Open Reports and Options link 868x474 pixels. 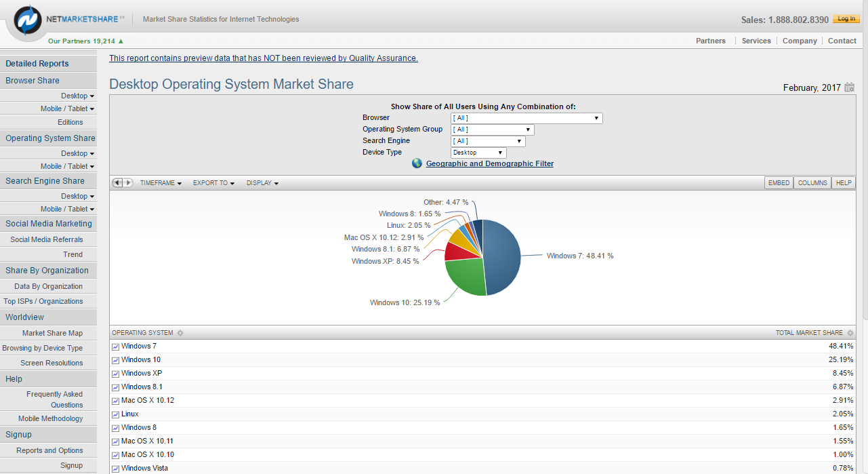pos(50,450)
